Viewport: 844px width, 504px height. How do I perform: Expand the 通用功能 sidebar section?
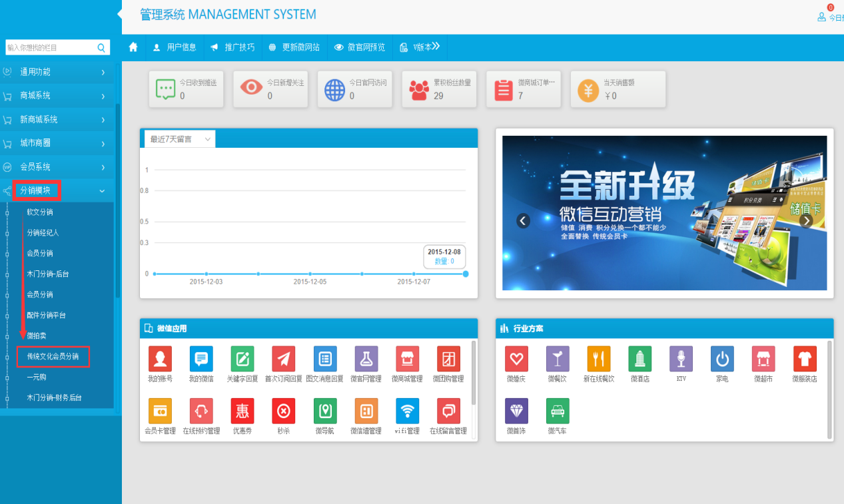click(x=57, y=72)
